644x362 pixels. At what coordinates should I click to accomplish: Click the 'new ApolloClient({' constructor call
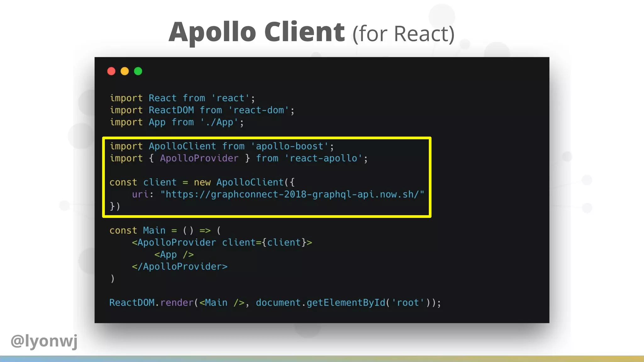(x=244, y=183)
